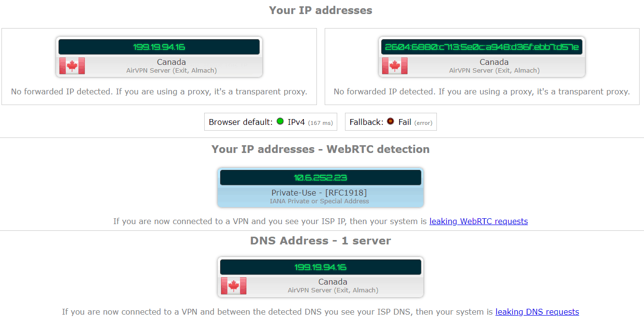644x318 pixels.
Task: Click the Canada flag beside the IPv4 address
Action: 72,66
